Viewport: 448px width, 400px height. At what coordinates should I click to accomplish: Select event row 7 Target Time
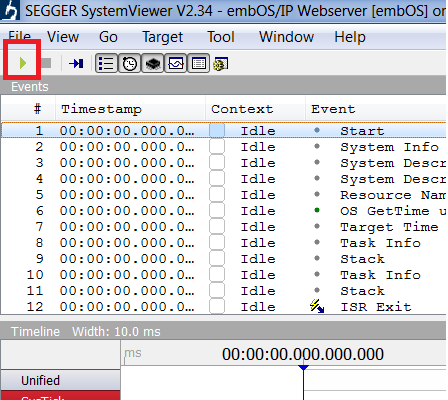point(224,226)
